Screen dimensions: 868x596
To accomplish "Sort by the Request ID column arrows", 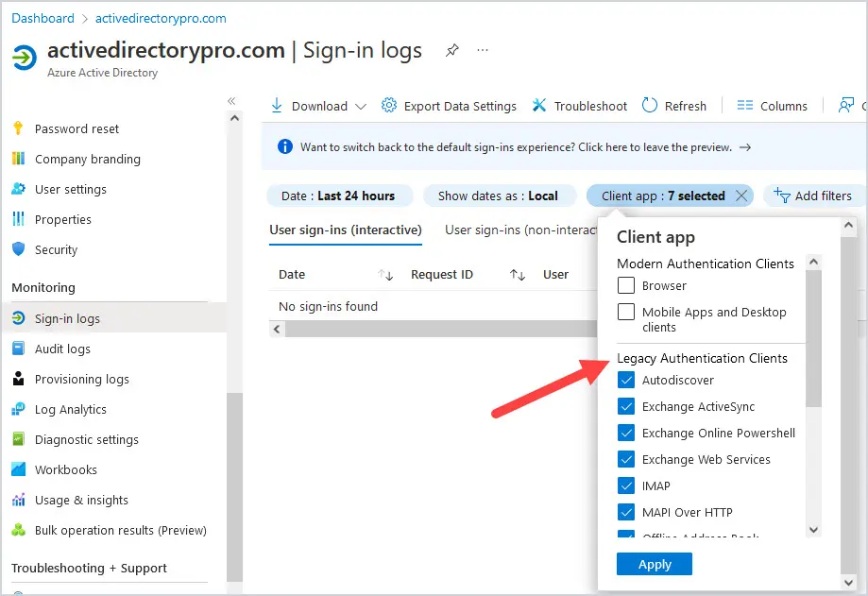I will (518, 275).
